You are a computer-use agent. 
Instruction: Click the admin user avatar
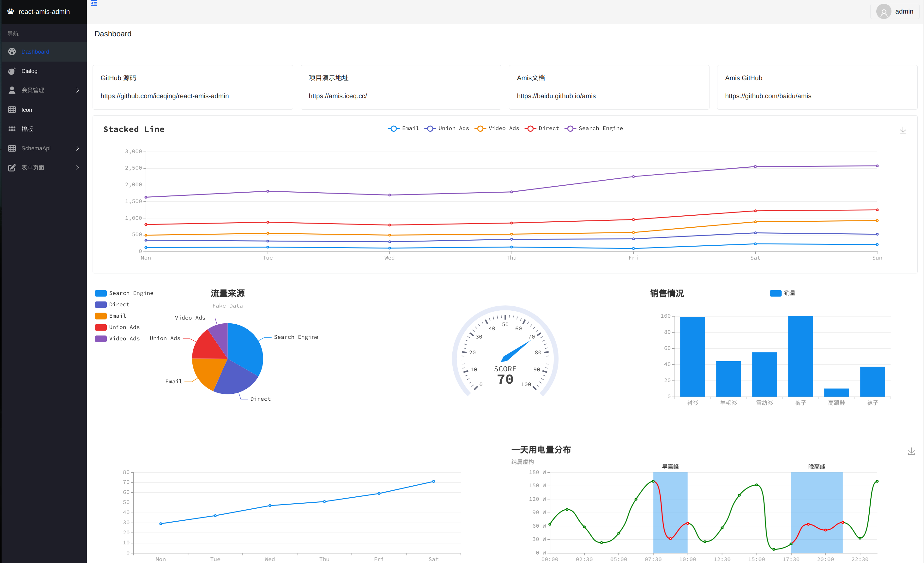tap(884, 12)
